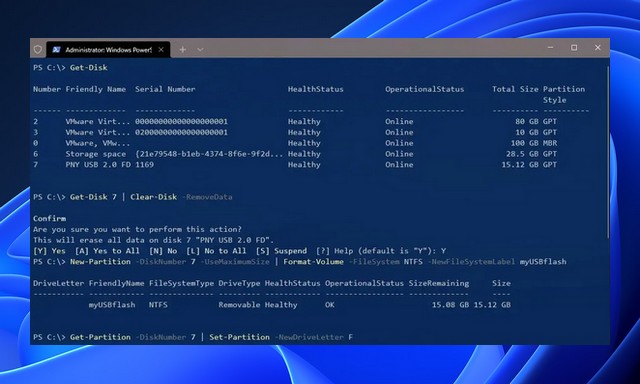Click the 'Format-Volume' cmdlet text
The width and height of the screenshot is (640, 384).
tap(313, 262)
